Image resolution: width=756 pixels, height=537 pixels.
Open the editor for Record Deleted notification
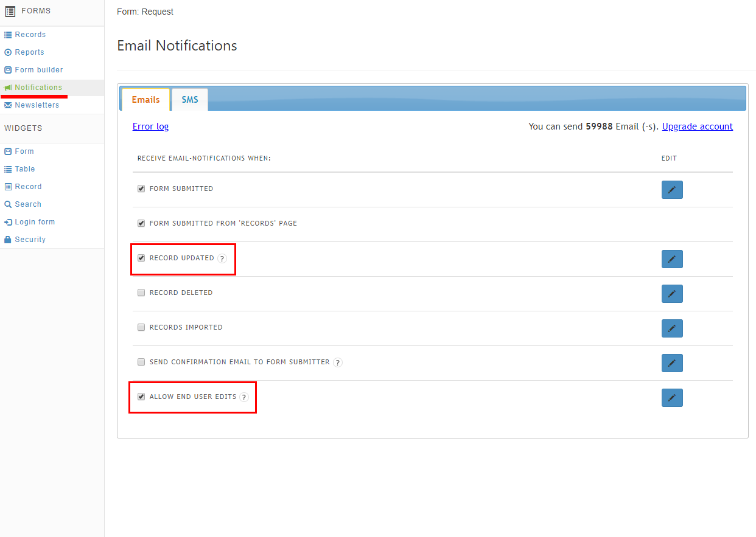click(672, 294)
